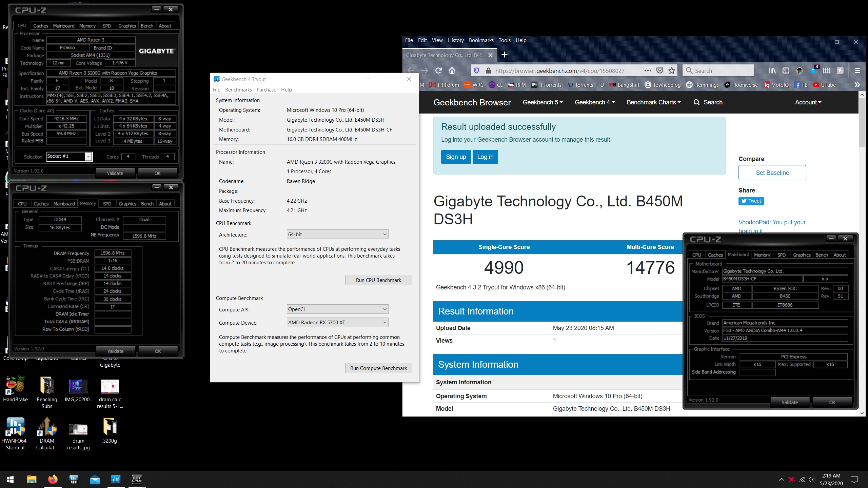Open 3200g desktop folder
This screenshot has width=868, height=488.
point(110,431)
